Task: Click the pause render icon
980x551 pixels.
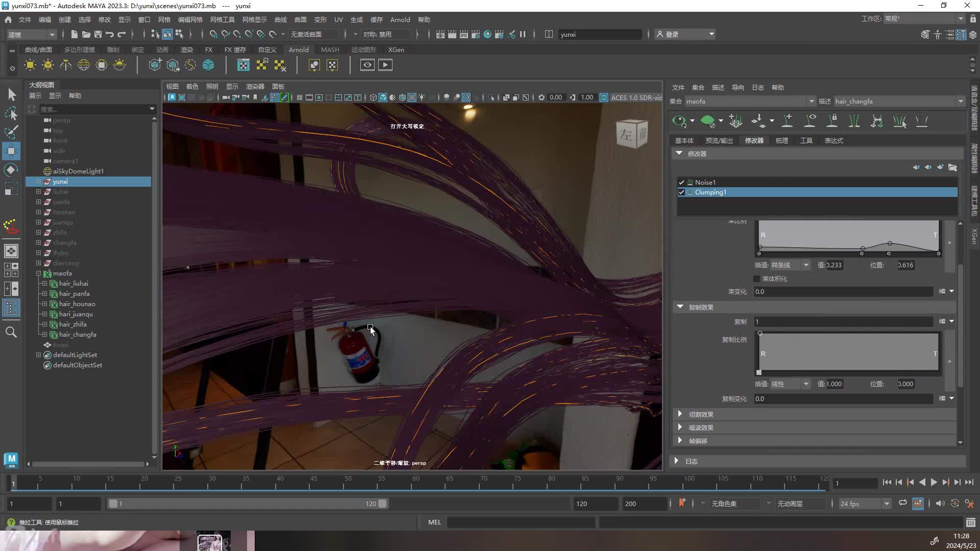Action: point(523,34)
